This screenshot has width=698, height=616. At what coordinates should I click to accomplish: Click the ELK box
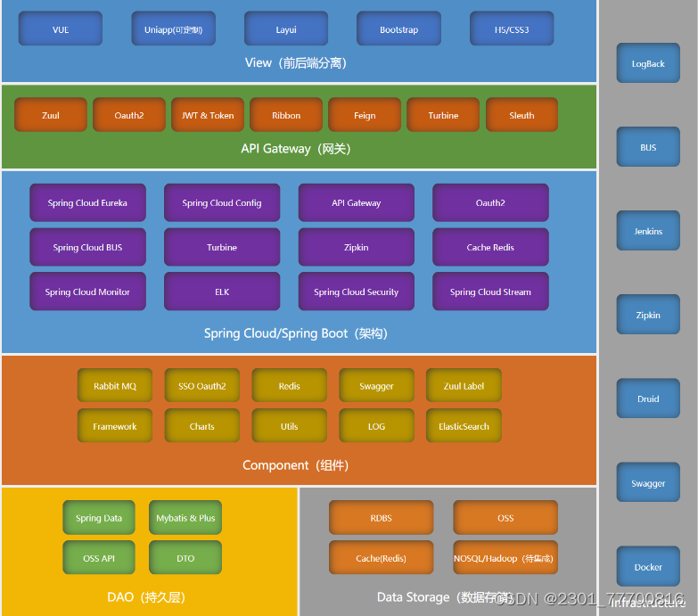click(x=222, y=292)
